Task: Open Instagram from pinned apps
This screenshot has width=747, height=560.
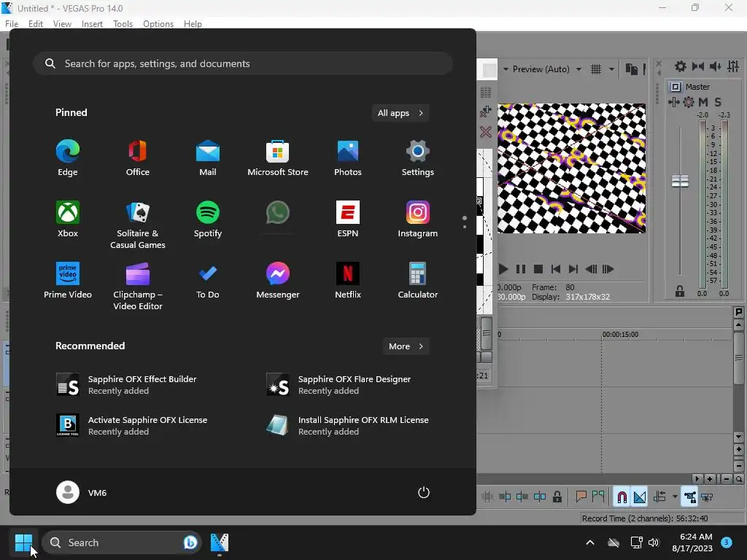Action: (418, 219)
